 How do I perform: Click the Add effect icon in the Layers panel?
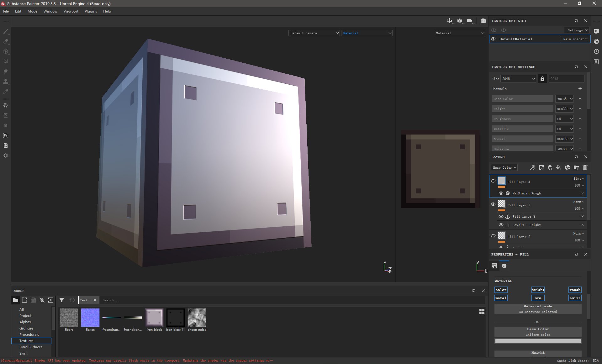[x=532, y=167]
